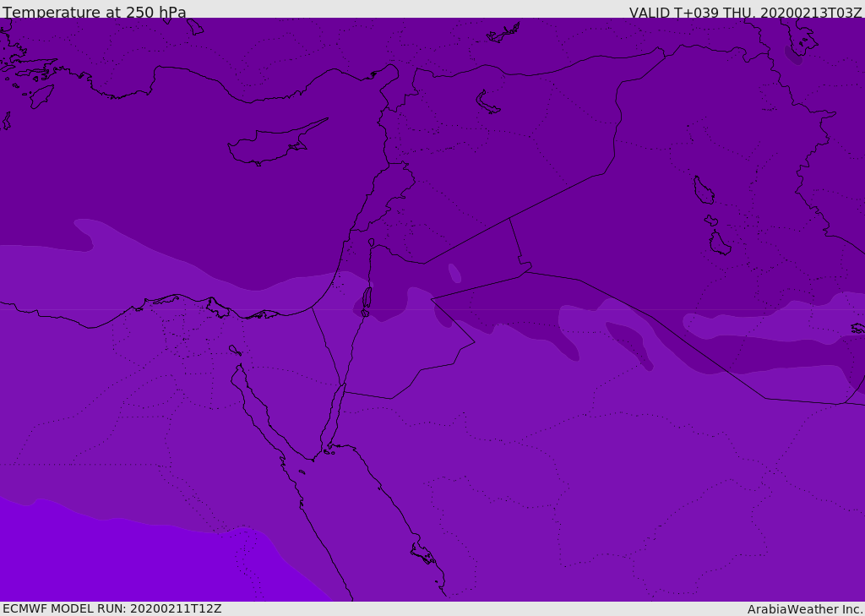Click the 'Temperature at 250 hPa' title text
This screenshot has height=616, width=865.
[95, 12]
